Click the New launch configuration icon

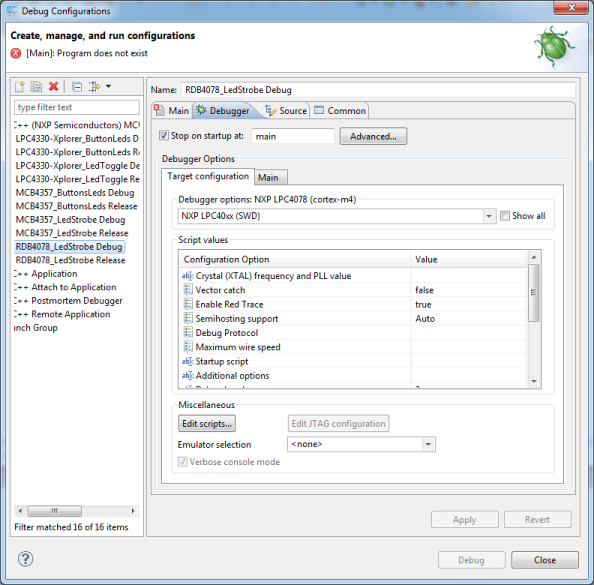[20, 87]
